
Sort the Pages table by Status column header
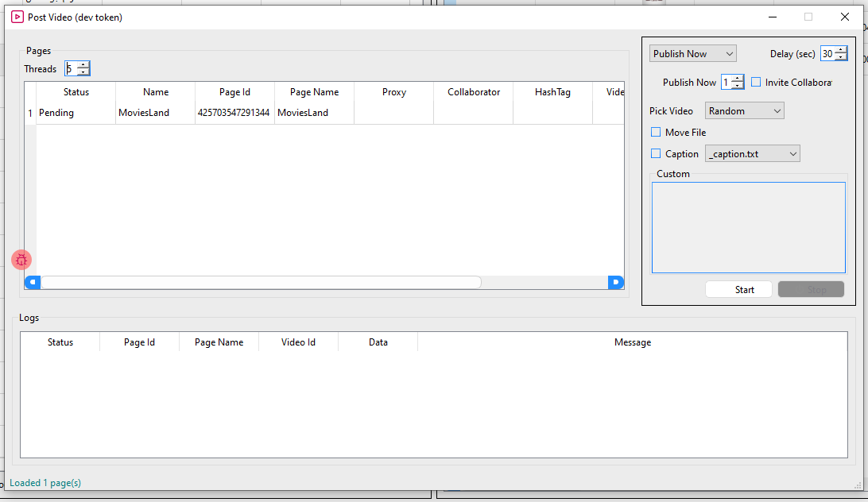pyautogui.click(x=76, y=92)
